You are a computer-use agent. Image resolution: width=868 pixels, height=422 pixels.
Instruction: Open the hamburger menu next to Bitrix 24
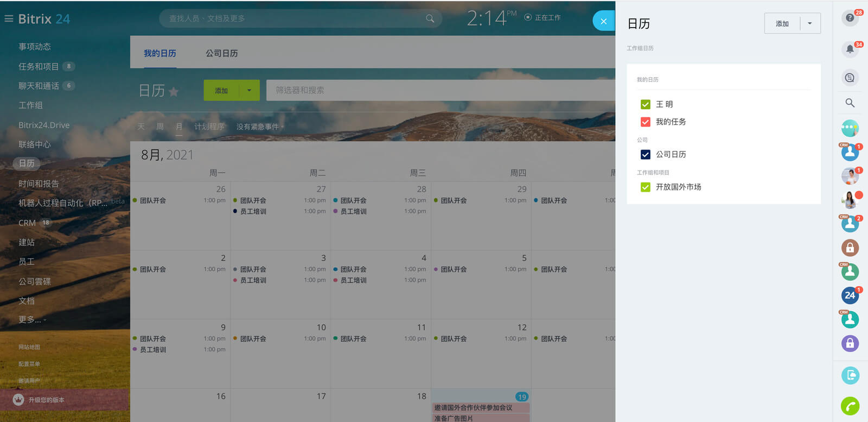point(9,18)
